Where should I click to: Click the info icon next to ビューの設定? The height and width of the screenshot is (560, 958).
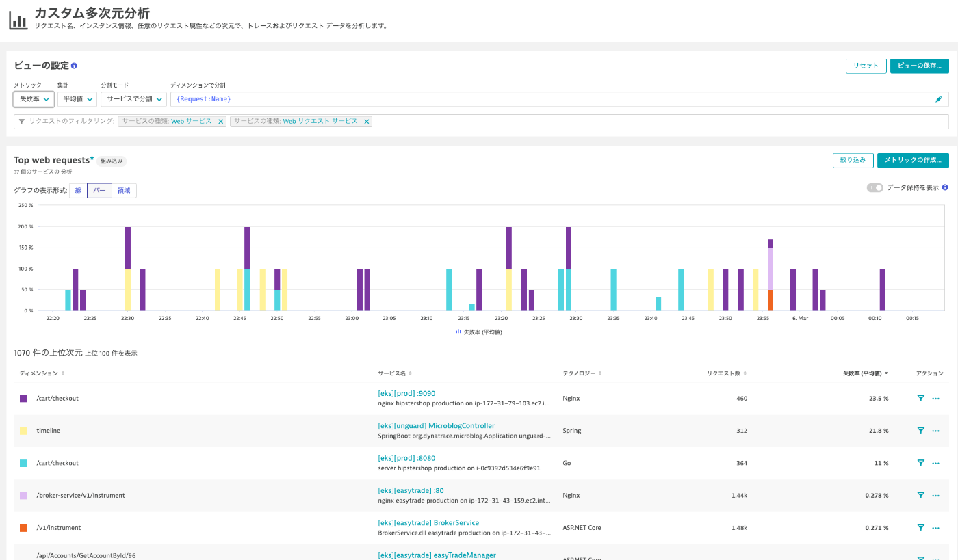74,66
